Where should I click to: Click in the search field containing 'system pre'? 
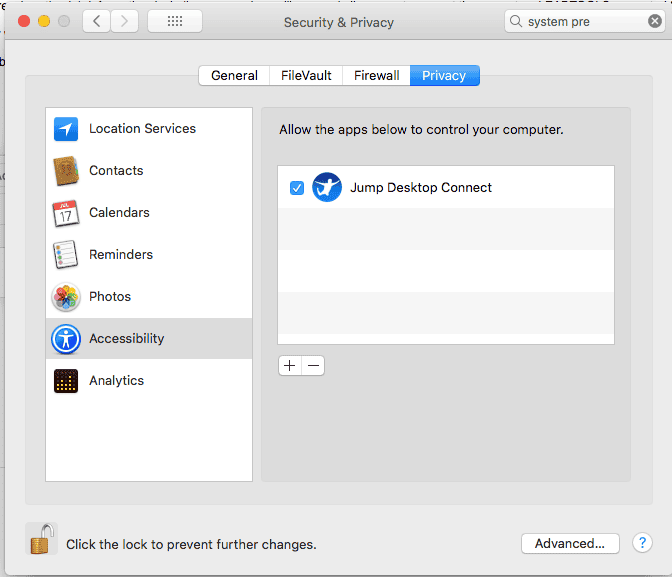click(x=585, y=21)
